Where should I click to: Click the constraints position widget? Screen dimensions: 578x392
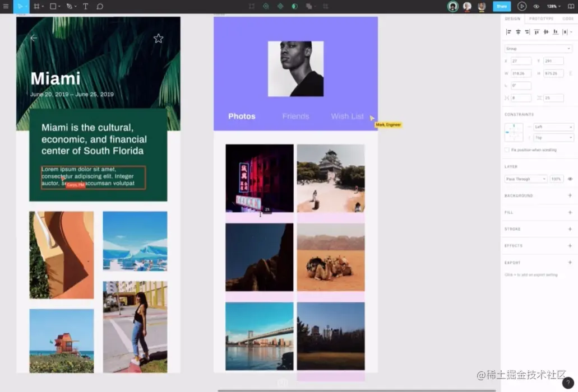514,132
